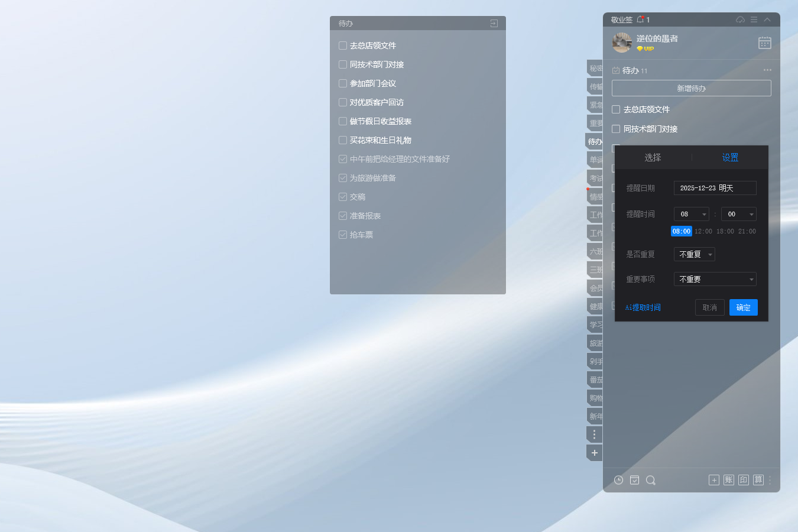Uncheck the completed 交稿 task
The width and height of the screenshot is (798, 532).
[343, 197]
